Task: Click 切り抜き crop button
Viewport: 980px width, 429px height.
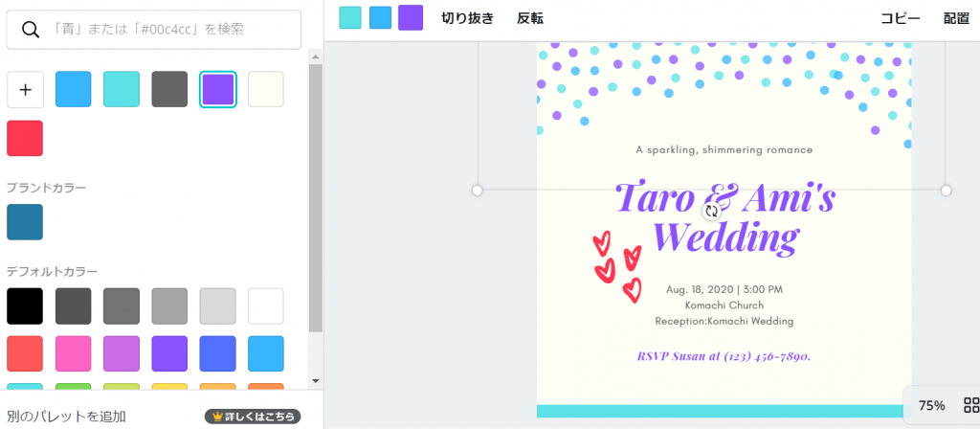Action: pyautogui.click(x=467, y=18)
